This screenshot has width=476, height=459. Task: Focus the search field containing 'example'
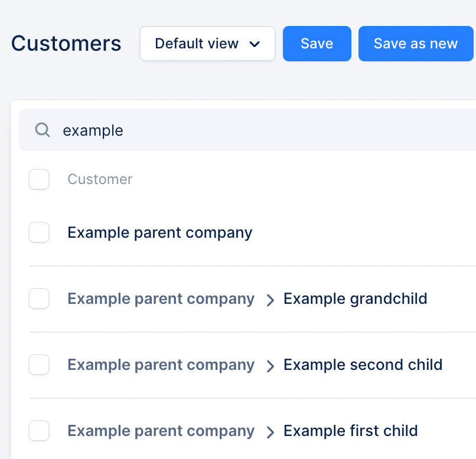[247, 130]
